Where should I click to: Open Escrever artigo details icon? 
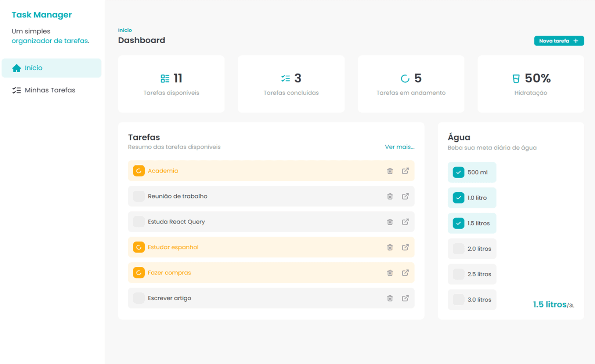tap(405, 298)
